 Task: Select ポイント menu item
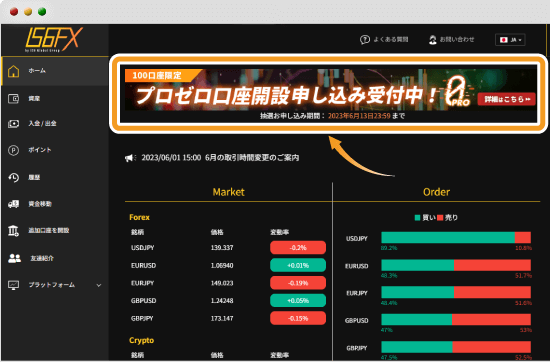click(x=40, y=150)
